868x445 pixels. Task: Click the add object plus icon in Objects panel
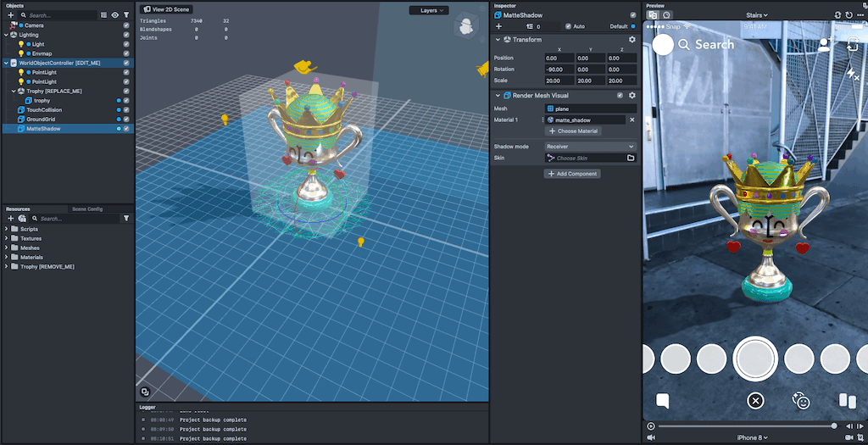(10, 15)
